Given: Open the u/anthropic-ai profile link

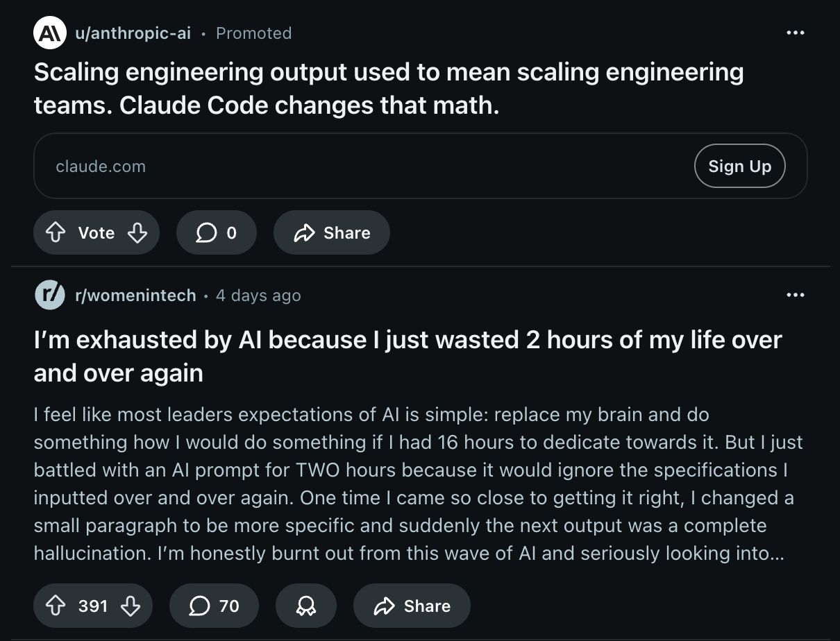Looking at the screenshot, I should 133,33.
